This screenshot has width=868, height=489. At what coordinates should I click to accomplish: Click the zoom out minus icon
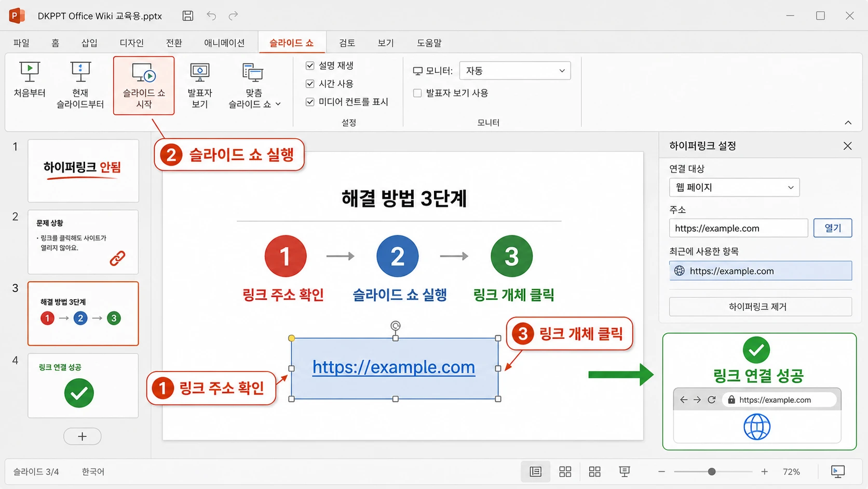click(x=661, y=471)
